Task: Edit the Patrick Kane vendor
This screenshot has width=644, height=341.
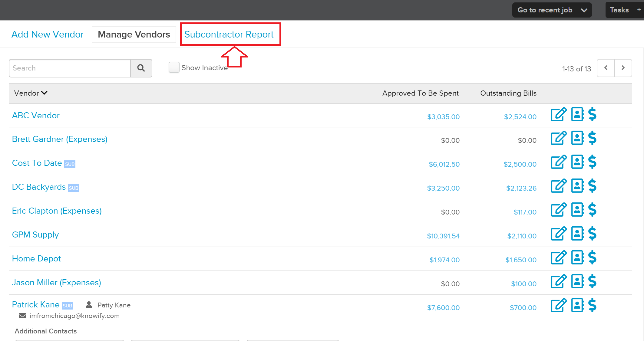Action: coord(559,306)
